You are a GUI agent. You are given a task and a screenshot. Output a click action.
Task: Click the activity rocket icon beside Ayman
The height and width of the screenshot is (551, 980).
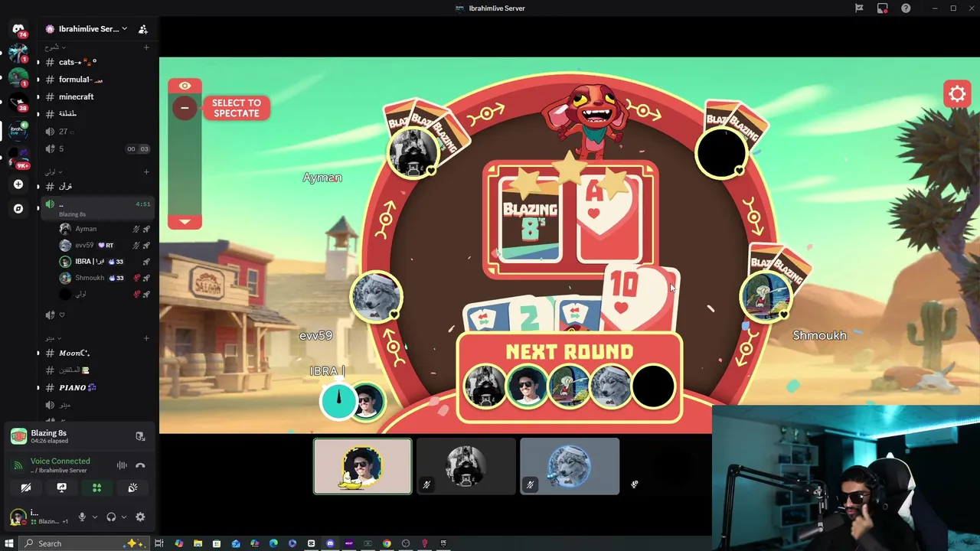click(x=146, y=229)
